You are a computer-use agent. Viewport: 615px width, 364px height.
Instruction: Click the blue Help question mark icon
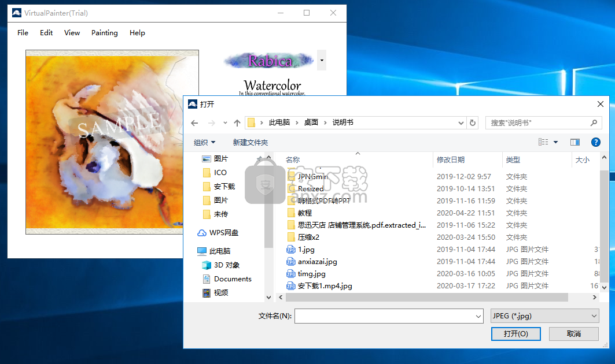595,142
